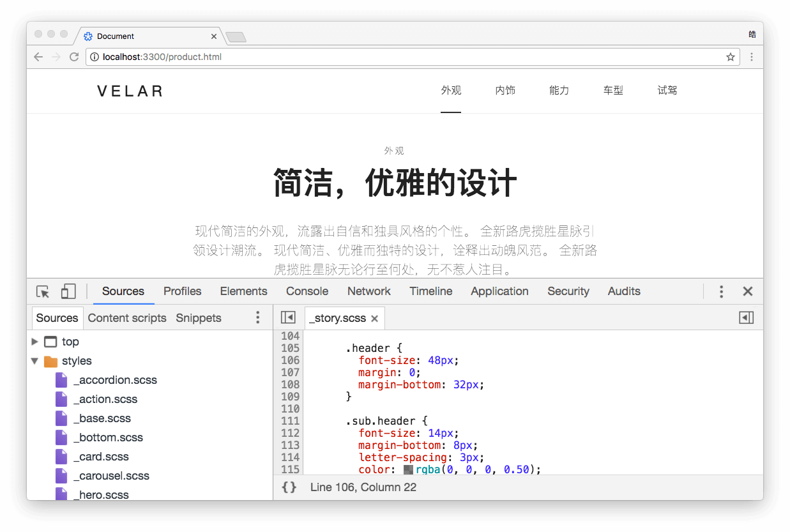This screenshot has width=790, height=532.
Task: Pretty print the source with braces icon
Action: (x=289, y=487)
